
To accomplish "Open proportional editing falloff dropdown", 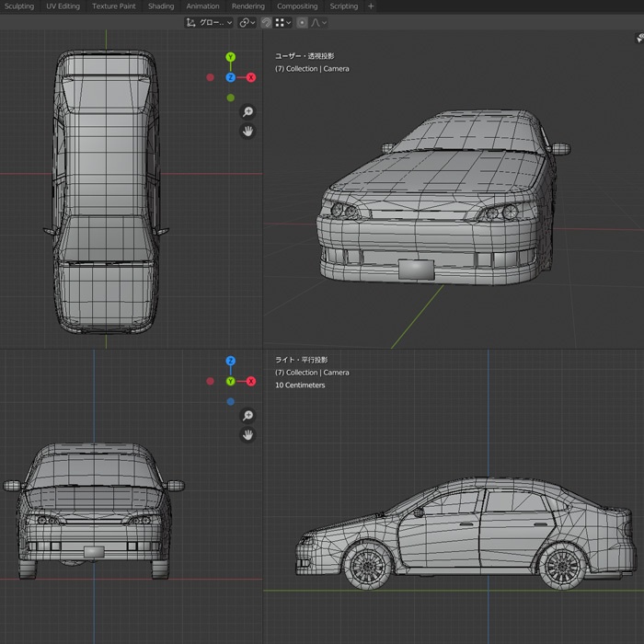I will [x=317, y=22].
